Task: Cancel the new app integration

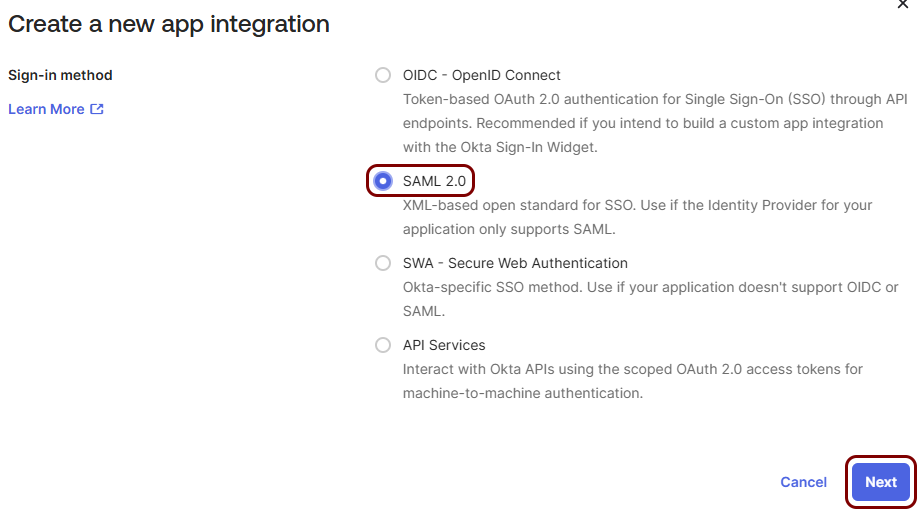Action: 803,482
